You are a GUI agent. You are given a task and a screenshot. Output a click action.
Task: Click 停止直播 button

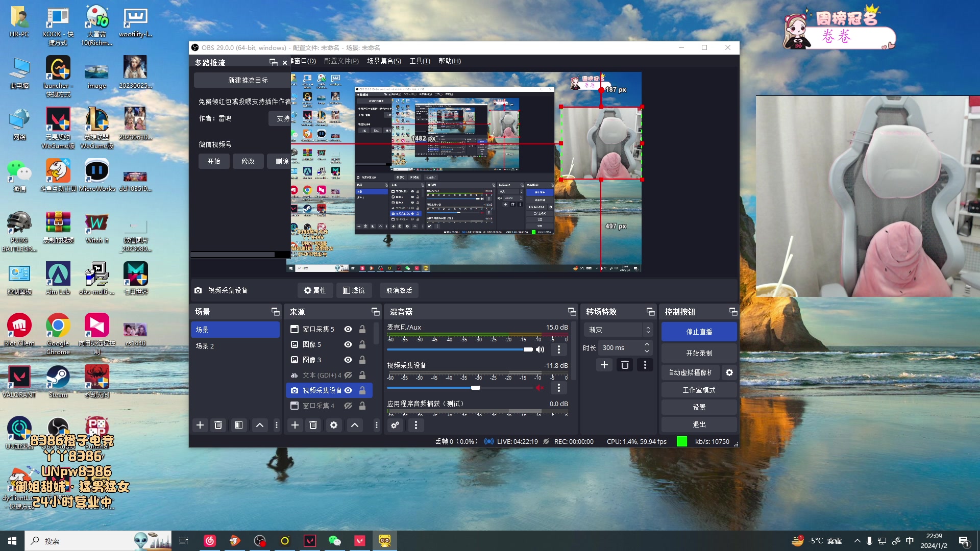click(x=699, y=332)
